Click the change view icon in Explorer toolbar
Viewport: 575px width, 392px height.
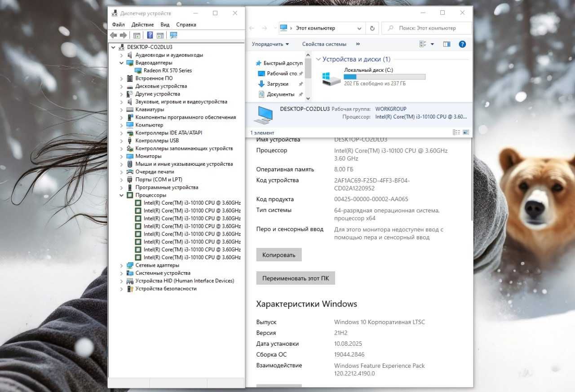tap(423, 44)
